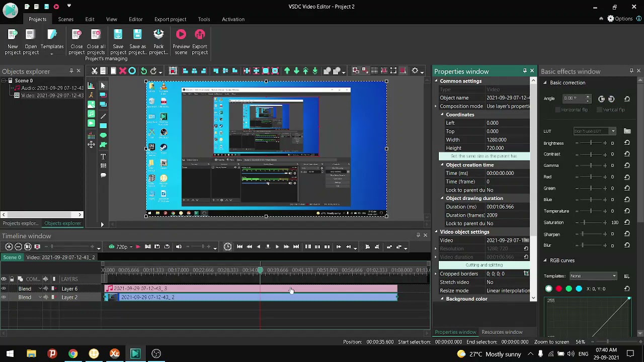The image size is (644, 362).
Task: Click the Saturation slider
Action: [x=591, y=222]
